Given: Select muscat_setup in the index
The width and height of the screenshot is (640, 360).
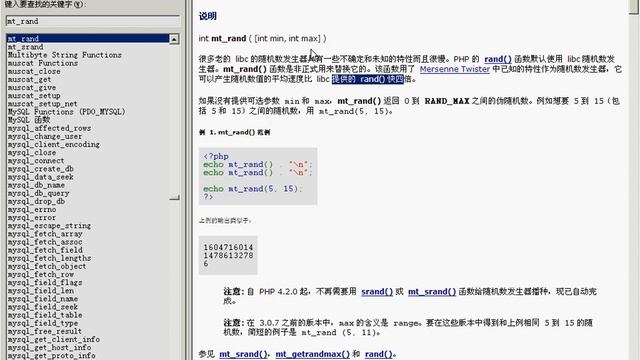Looking at the screenshot, I should [34, 96].
